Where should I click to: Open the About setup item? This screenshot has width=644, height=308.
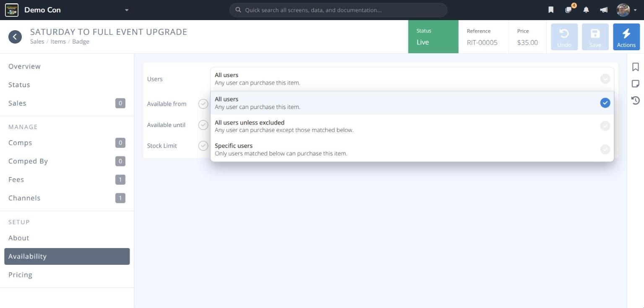67,238
